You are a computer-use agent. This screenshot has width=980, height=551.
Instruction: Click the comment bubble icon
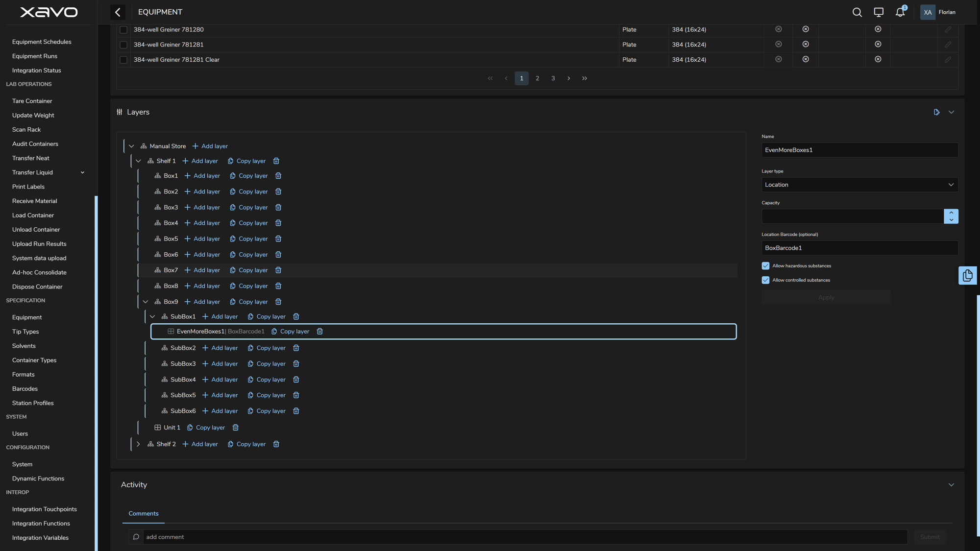click(136, 537)
